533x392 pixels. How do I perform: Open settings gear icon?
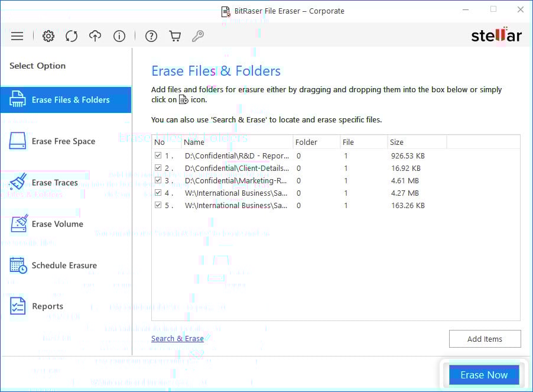click(48, 36)
